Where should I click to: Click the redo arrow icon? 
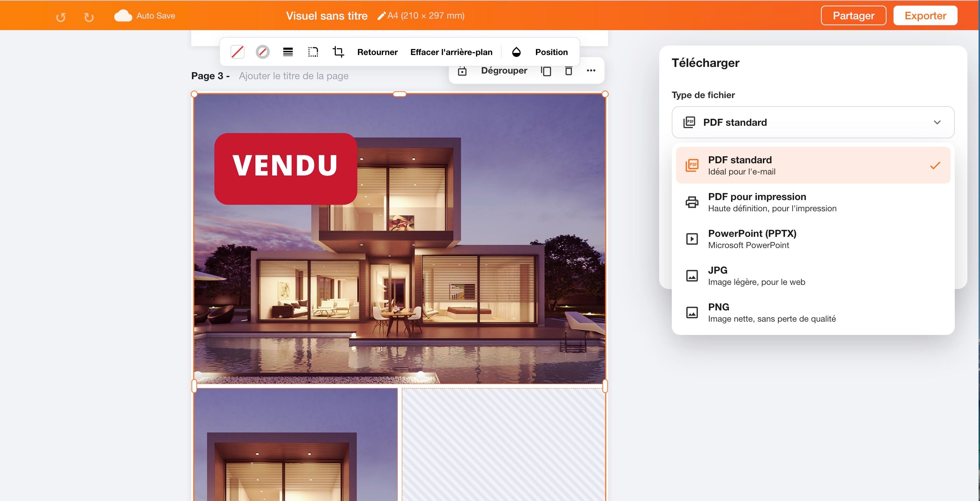pos(89,17)
